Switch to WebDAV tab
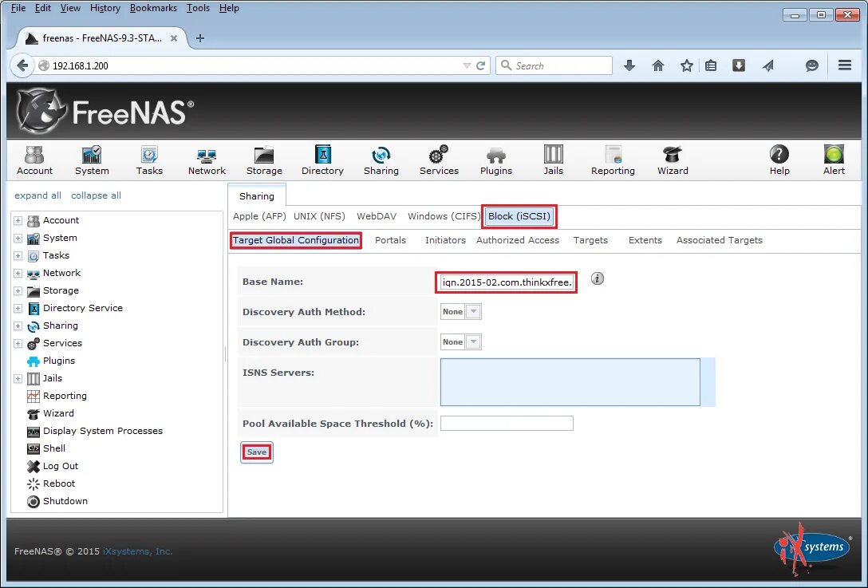Screen dimensions: 868x588 [x=377, y=216]
